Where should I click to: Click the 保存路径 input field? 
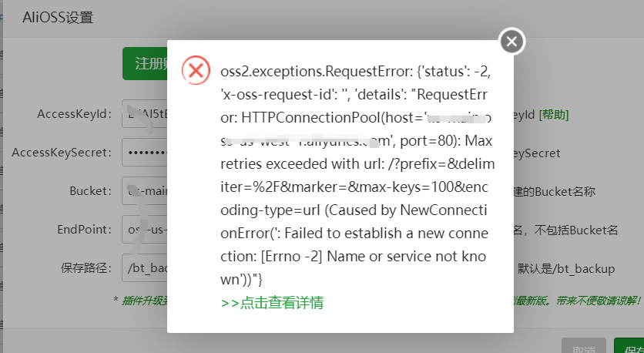[145, 268]
